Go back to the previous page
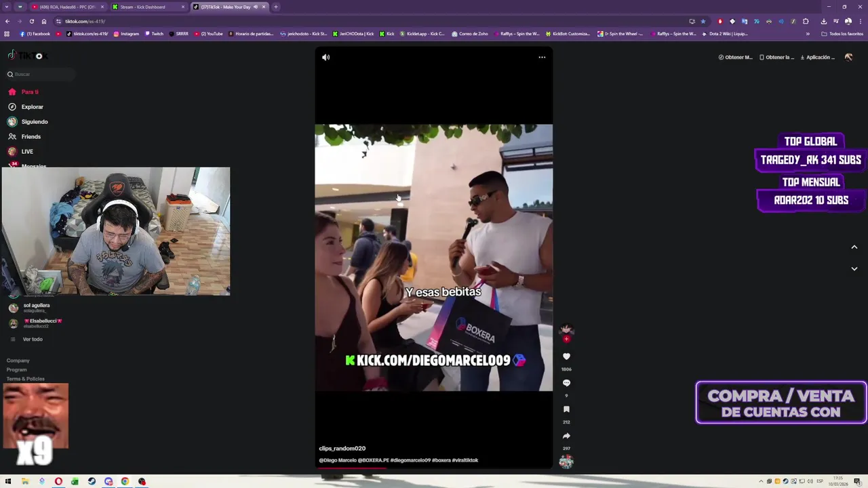 [7, 21]
